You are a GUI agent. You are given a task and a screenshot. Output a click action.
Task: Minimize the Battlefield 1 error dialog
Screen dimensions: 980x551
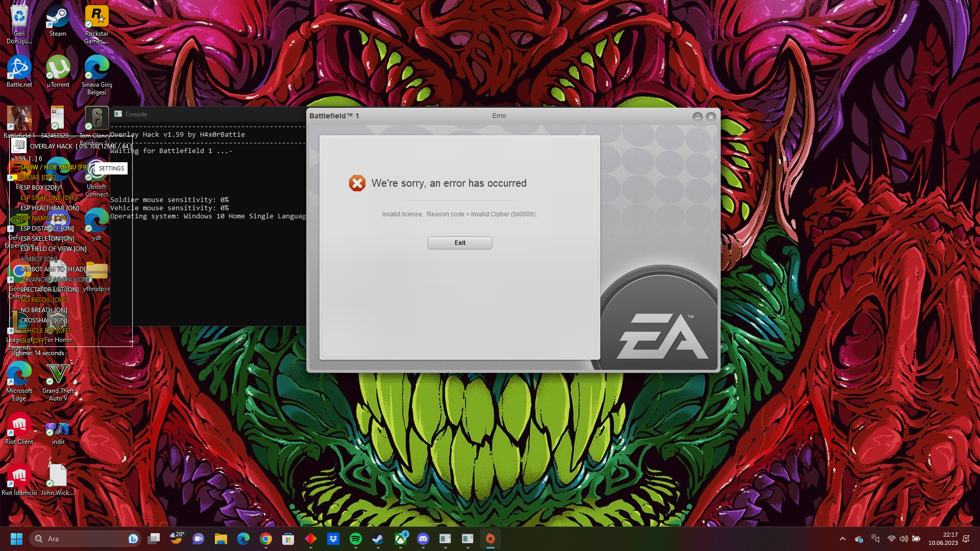point(697,117)
